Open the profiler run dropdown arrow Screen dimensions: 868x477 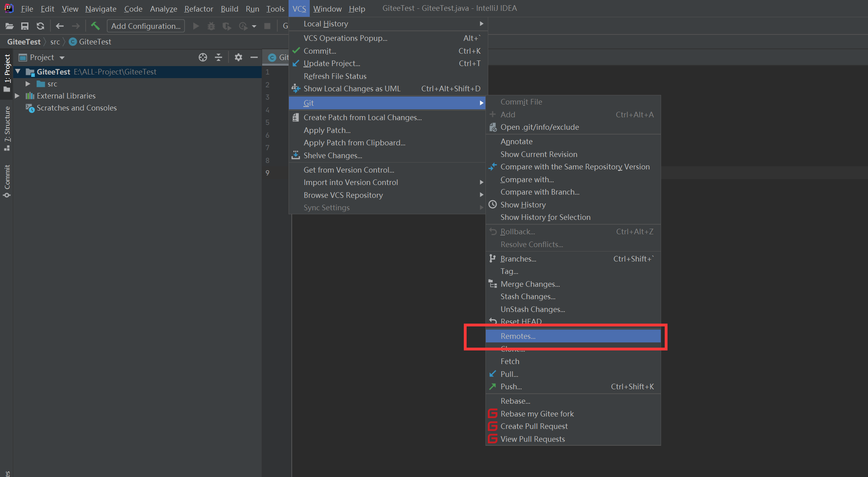(254, 26)
